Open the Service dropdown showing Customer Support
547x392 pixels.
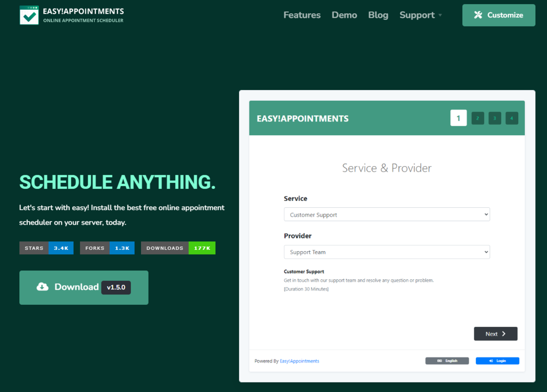click(387, 214)
